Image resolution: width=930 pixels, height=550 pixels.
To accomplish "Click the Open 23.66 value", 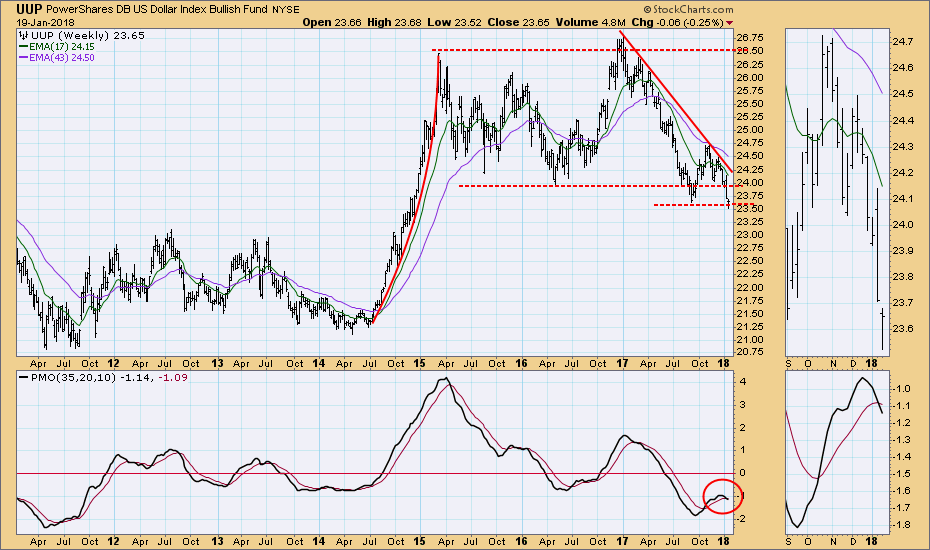I will 332,22.
